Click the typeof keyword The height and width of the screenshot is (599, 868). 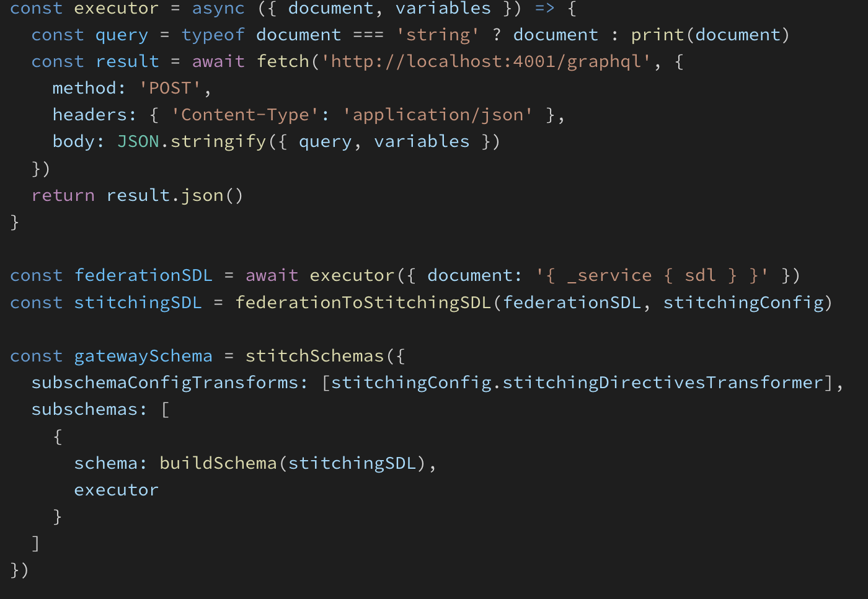coord(213,35)
